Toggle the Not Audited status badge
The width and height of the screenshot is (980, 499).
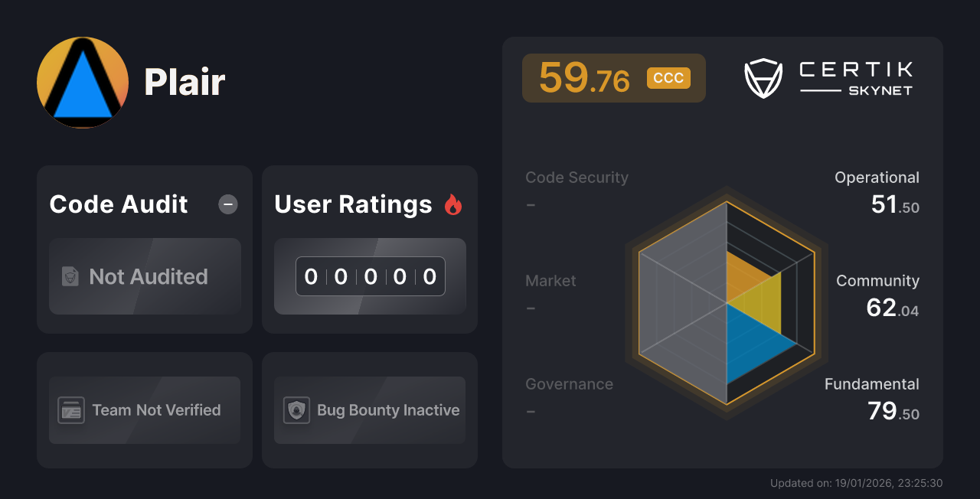pos(145,277)
